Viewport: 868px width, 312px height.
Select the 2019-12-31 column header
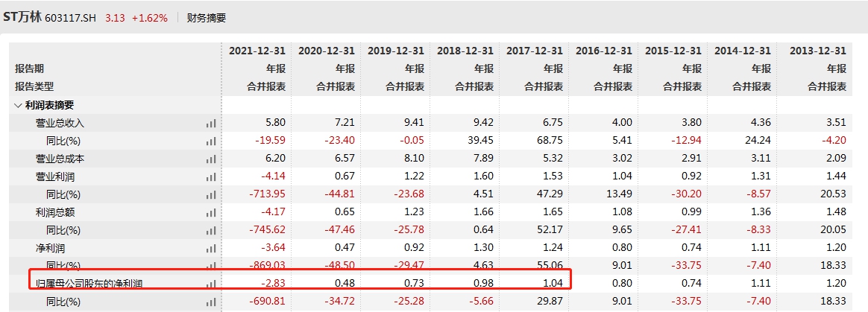tap(395, 51)
